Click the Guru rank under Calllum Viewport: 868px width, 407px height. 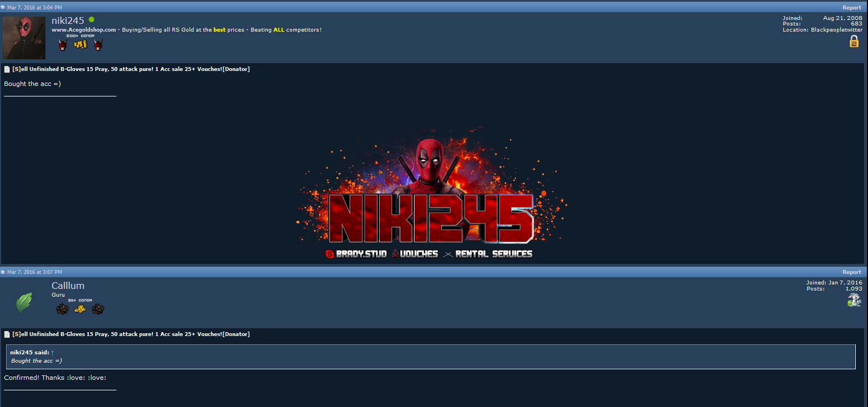pos(58,294)
